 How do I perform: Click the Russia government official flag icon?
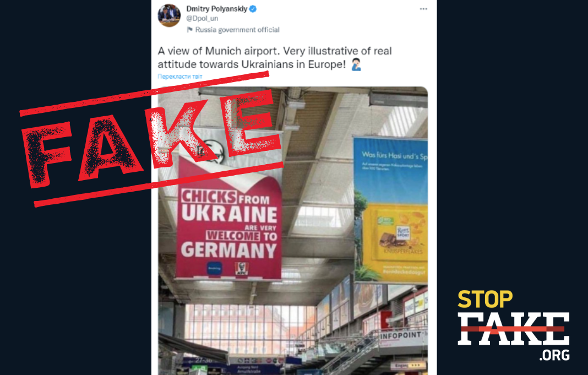[x=190, y=30]
